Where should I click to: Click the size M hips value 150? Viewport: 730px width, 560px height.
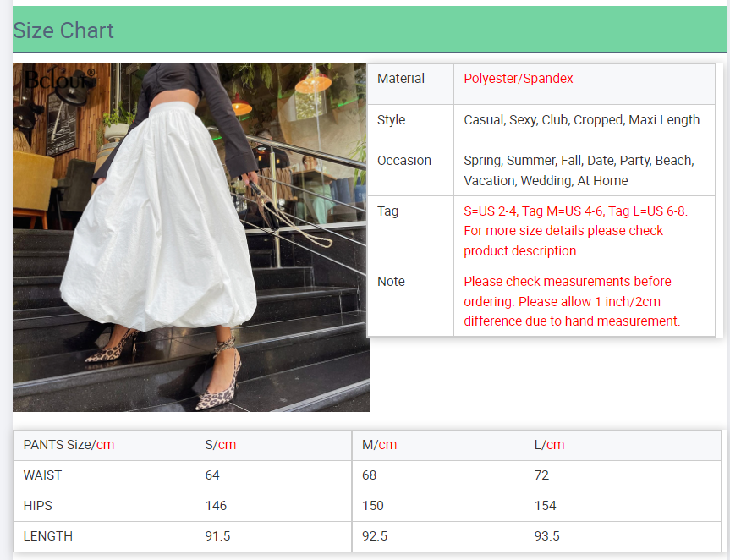point(372,506)
